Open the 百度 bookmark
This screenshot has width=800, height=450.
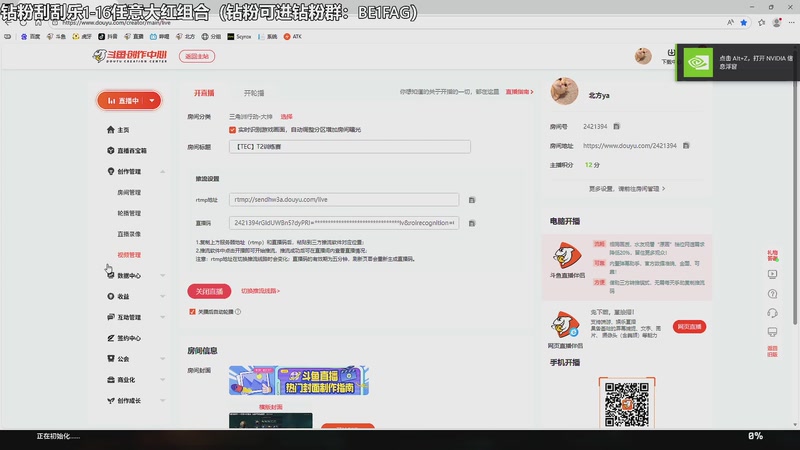(x=31, y=37)
